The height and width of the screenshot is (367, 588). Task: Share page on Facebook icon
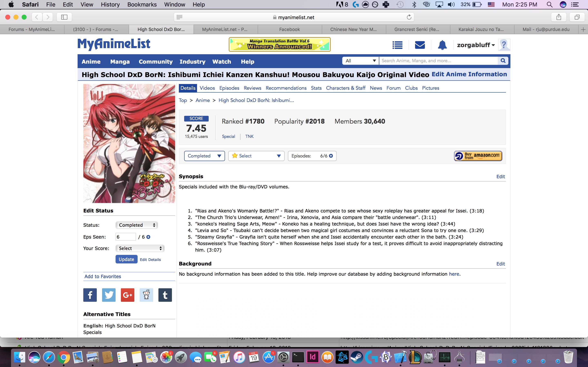tap(90, 295)
